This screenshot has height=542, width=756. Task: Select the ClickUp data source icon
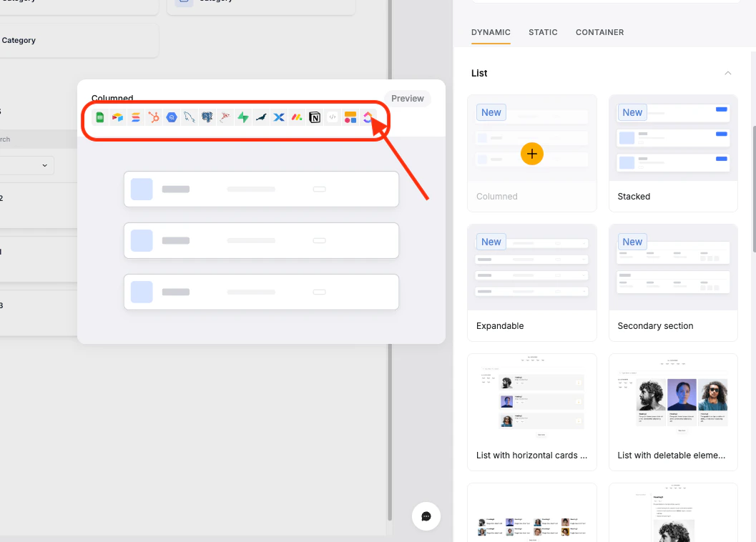point(368,117)
